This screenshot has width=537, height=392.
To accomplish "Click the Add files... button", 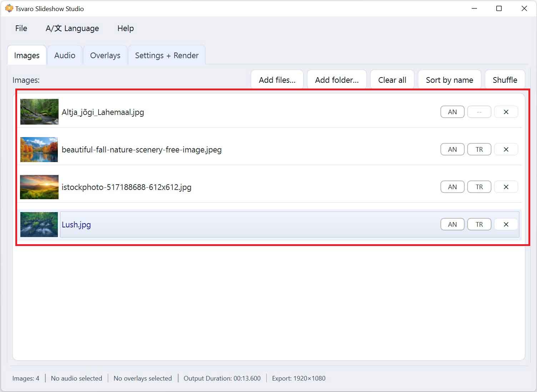I will (x=277, y=80).
